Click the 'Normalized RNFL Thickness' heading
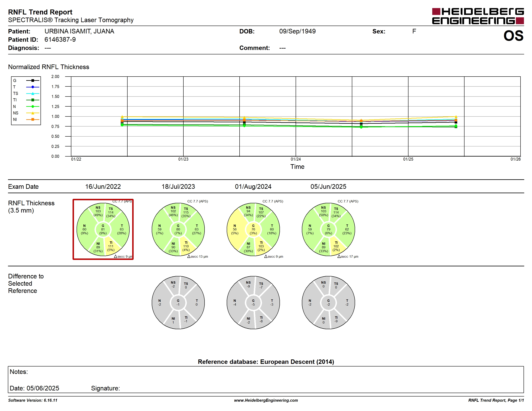532x411 pixels. [x=49, y=67]
